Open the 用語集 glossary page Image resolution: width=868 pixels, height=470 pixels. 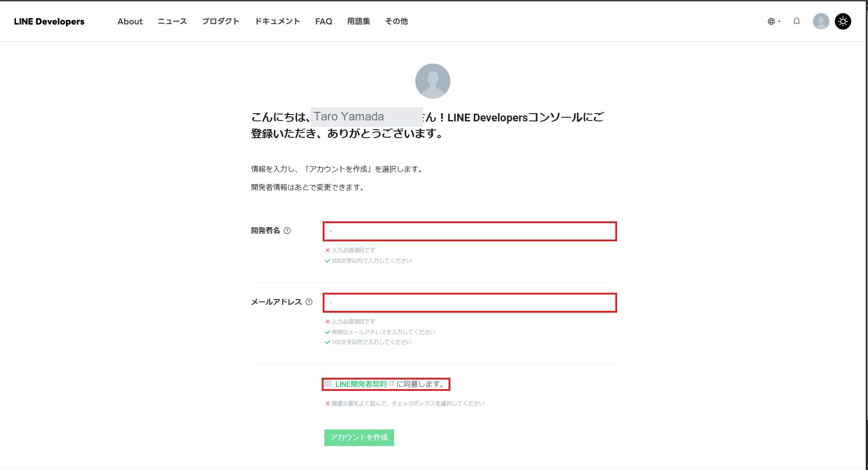(x=359, y=21)
